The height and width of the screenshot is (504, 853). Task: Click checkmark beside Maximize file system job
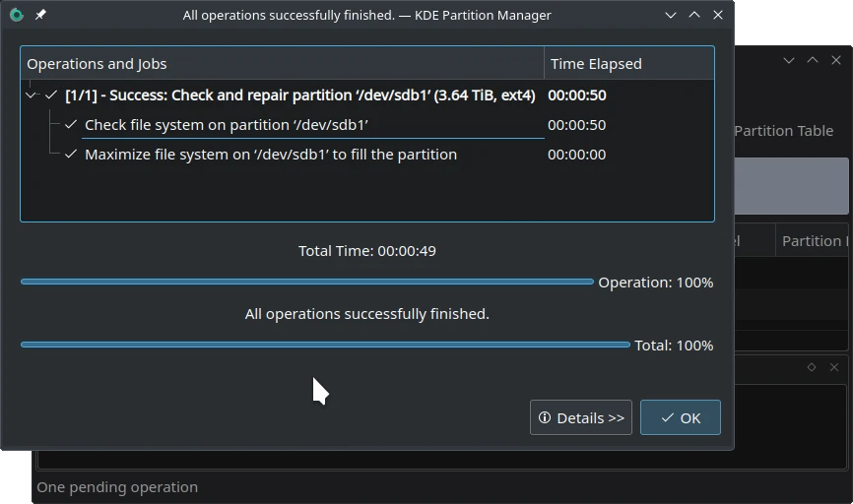71,155
